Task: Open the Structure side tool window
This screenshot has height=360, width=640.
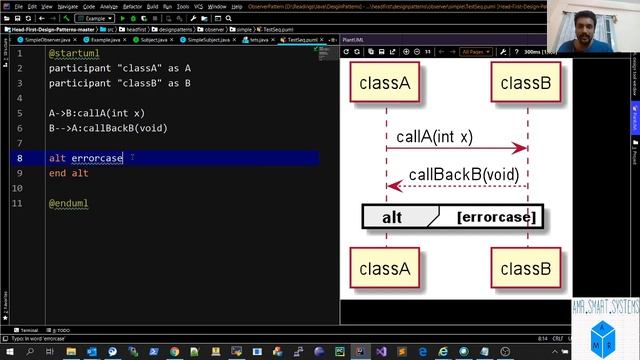Action: (5, 53)
